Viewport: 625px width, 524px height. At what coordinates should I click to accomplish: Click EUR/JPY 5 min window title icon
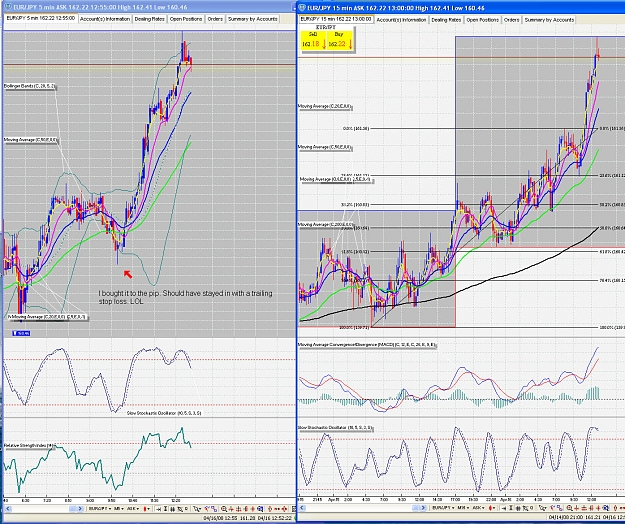pos(8,7)
